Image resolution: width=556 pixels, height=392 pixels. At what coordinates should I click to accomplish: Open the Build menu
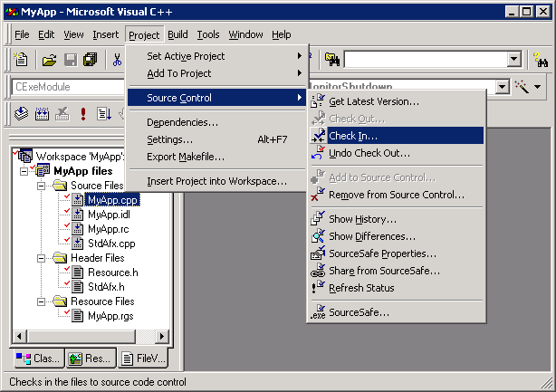[x=177, y=34]
